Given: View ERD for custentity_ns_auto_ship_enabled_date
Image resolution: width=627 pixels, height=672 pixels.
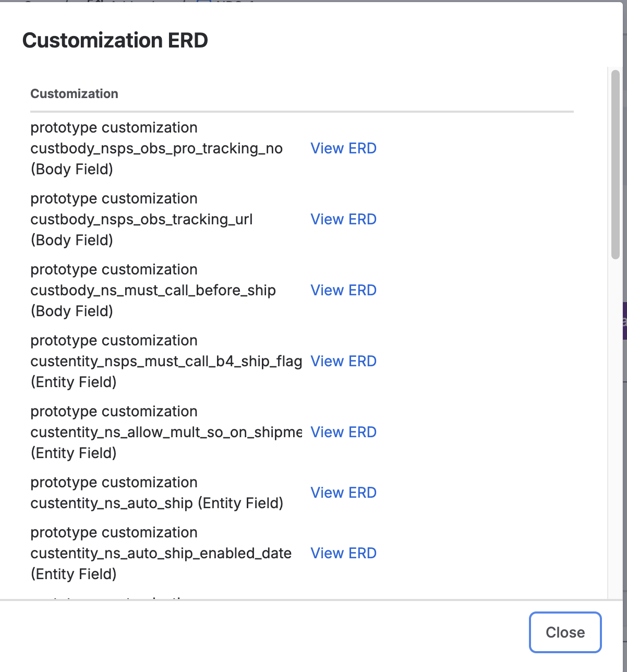Looking at the screenshot, I should point(343,553).
